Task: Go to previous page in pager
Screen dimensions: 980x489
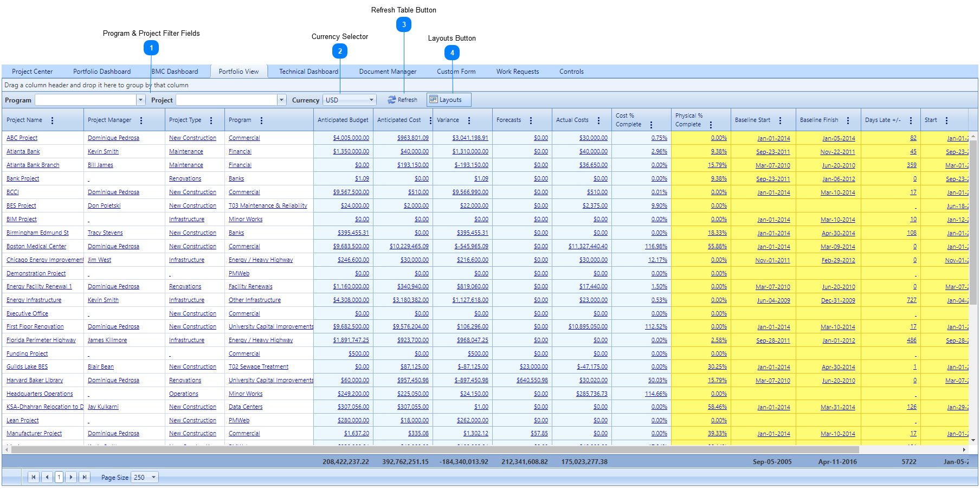Action: pos(47,477)
